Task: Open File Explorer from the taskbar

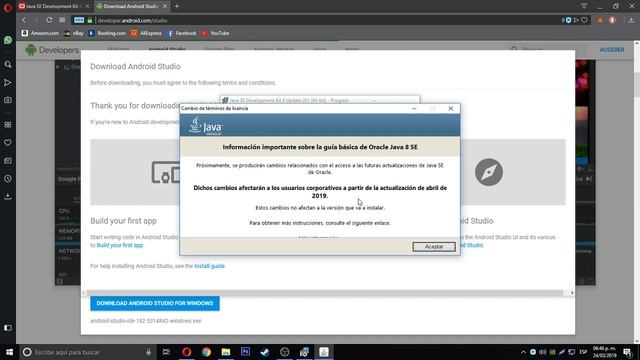Action: point(226,352)
